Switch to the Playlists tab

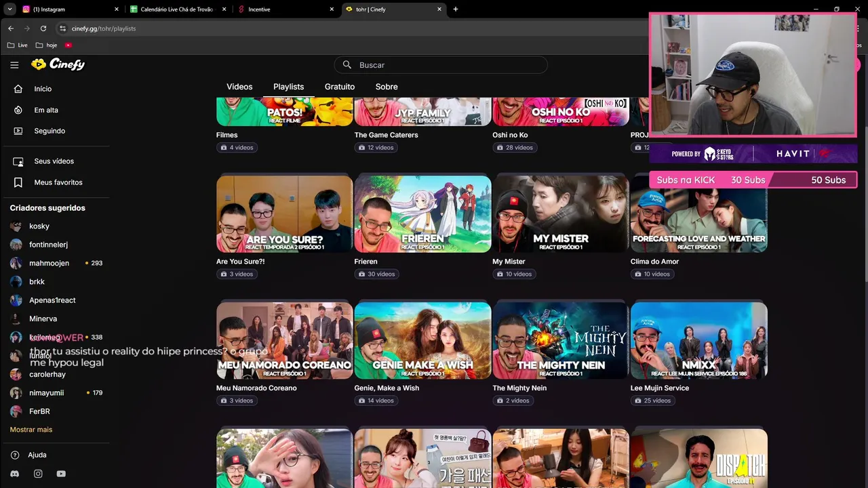(288, 87)
